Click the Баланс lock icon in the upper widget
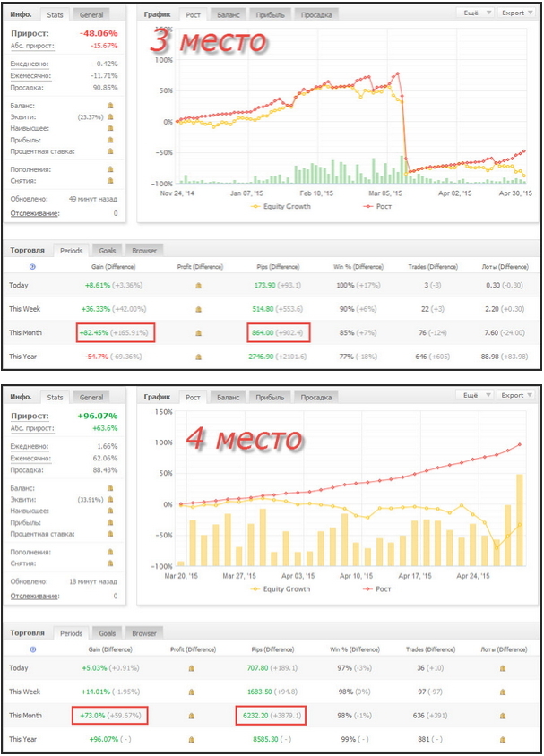The image size is (544, 756). 110,105
